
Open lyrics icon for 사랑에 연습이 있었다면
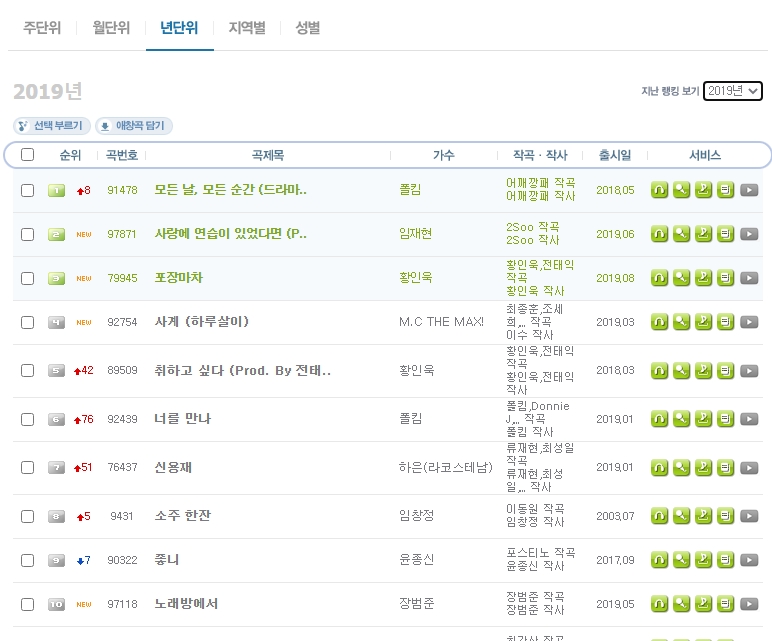[x=725, y=233]
